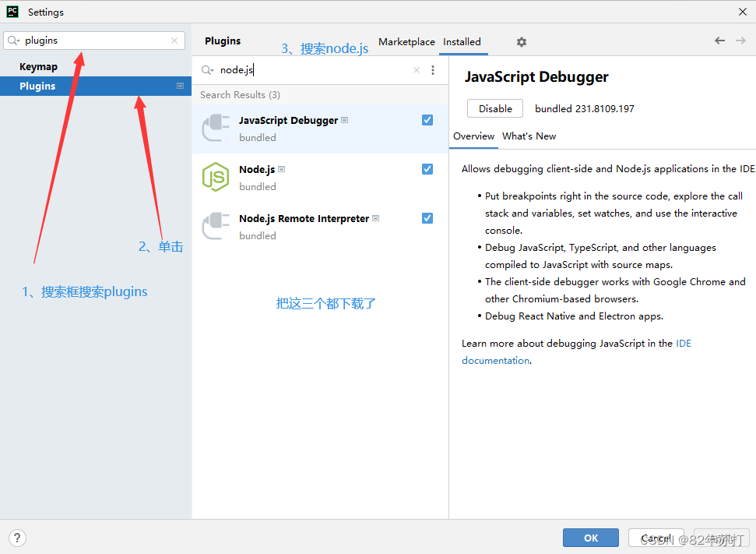Image resolution: width=756 pixels, height=554 pixels.
Task: Open the help question mark button
Action: coord(17,538)
